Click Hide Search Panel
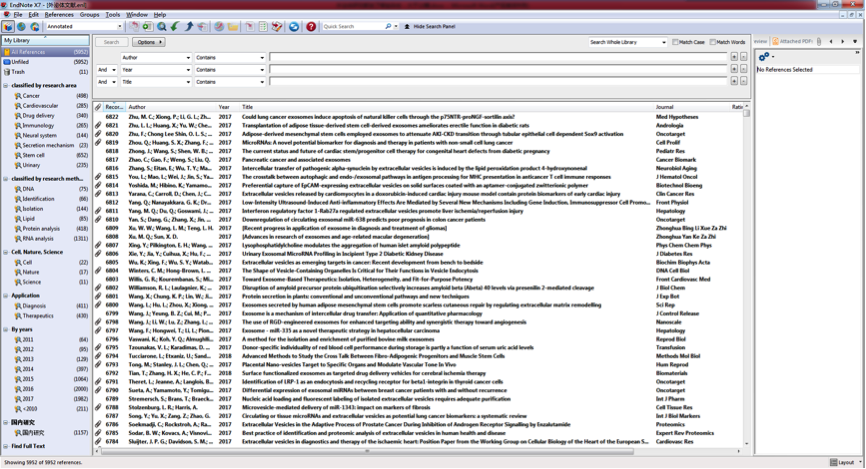 (430, 27)
